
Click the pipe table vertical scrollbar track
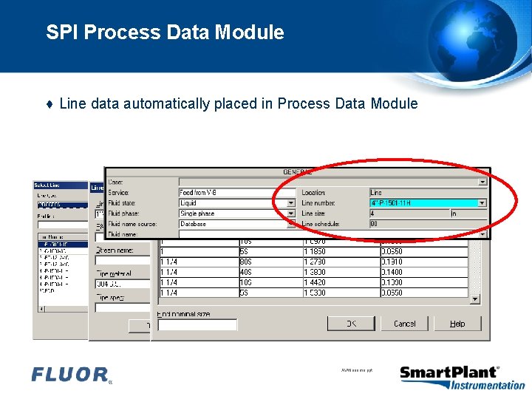click(474, 267)
